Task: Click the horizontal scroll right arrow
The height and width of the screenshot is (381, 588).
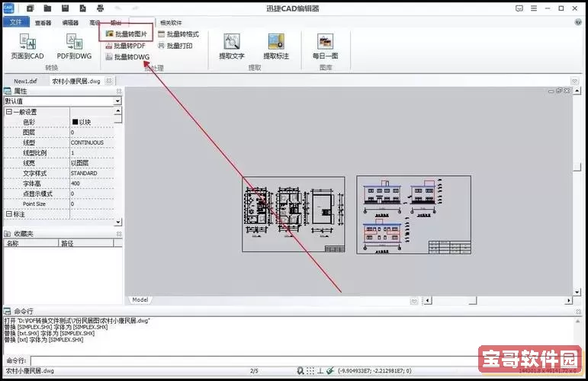Action: click(x=569, y=300)
